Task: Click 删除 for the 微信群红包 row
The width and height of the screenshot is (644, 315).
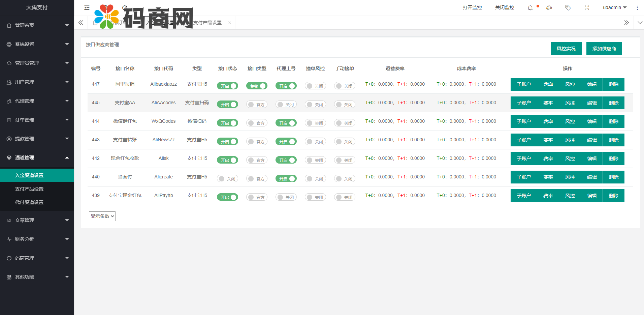Action: coord(613,121)
